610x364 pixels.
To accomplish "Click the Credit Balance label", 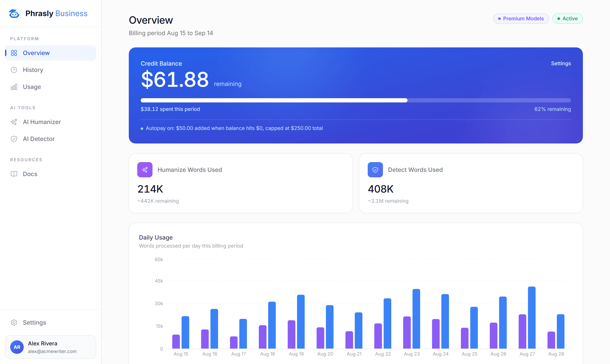I will 161,63.
